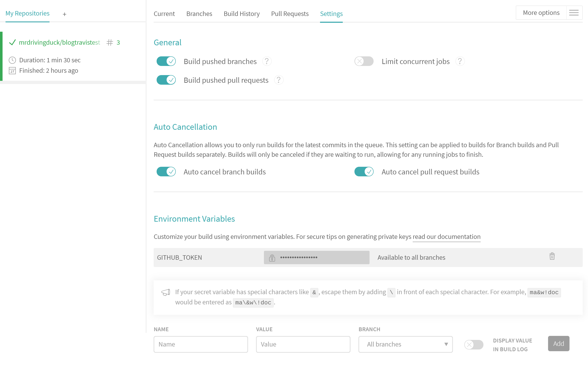The image size is (588, 368).
Task: Click the lock icon on the GITHUB_TOKEN value
Action: click(272, 258)
